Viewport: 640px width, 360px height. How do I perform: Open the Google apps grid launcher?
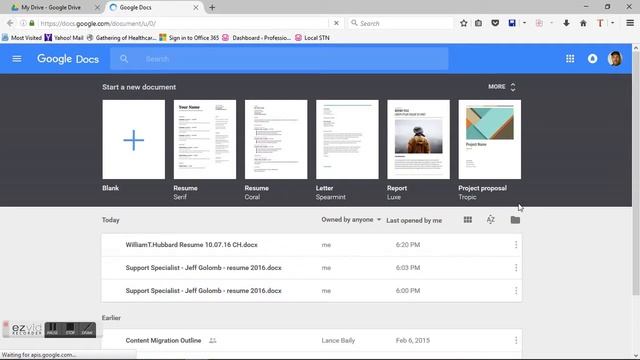click(x=570, y=59)
